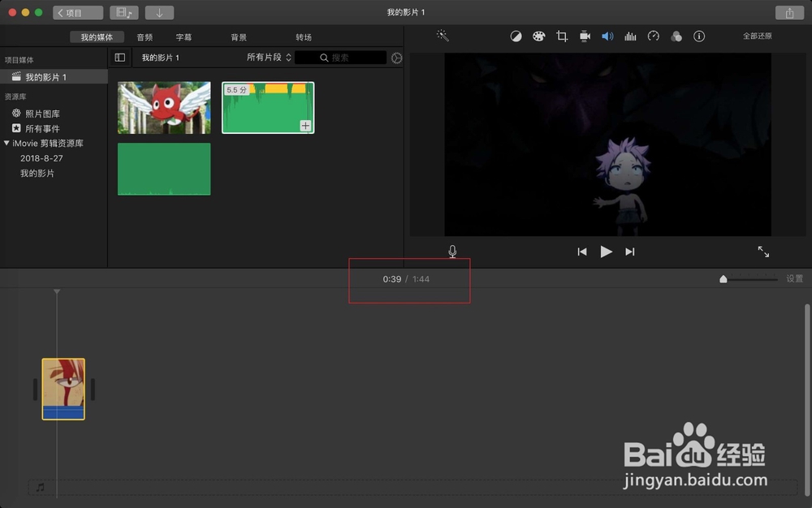The image size is (812, 508).
Task: Adjust the timeline zoom slider
Action: tap(723, 279)
